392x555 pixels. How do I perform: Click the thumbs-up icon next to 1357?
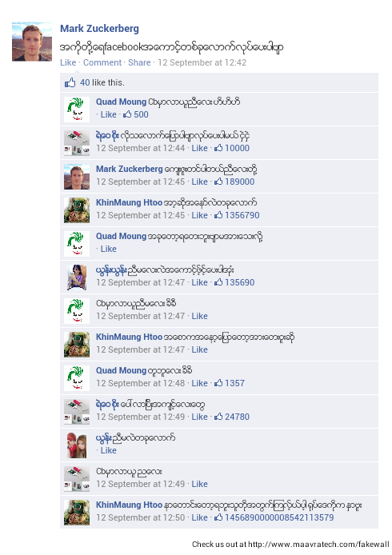click(x=218, y=383)
